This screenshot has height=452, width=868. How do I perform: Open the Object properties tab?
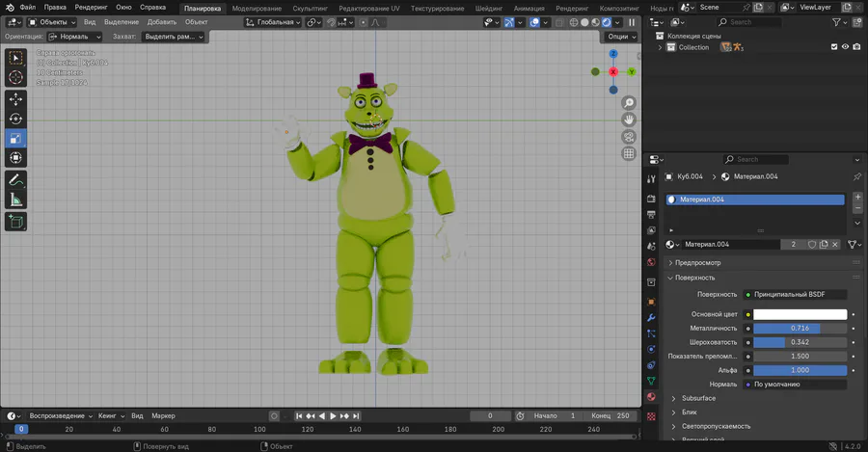click(651, 302)
